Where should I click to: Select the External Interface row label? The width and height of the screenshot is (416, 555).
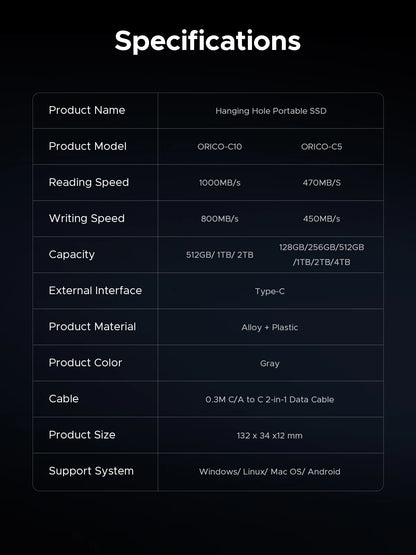point(95,291)
